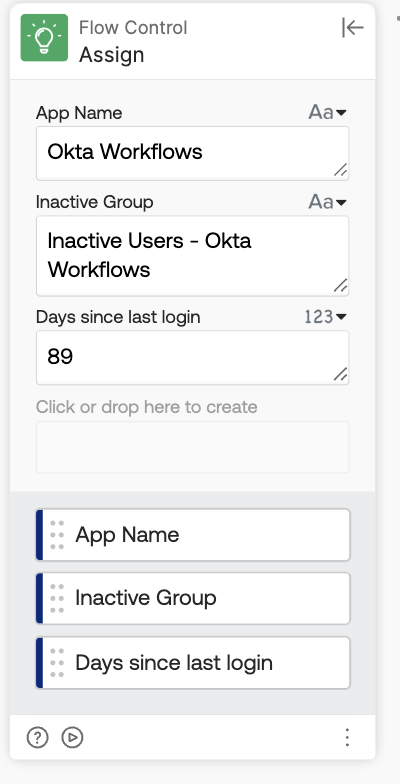
Task: Click the field containing 89
Action: tap(192, 358)
